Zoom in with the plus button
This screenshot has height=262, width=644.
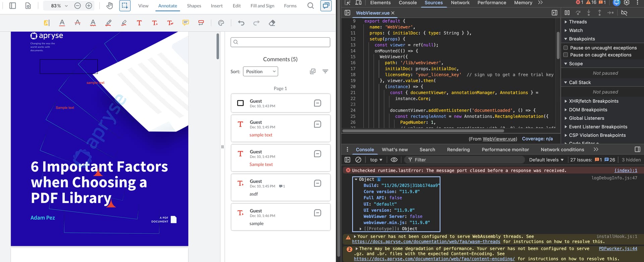pos(89,6)
